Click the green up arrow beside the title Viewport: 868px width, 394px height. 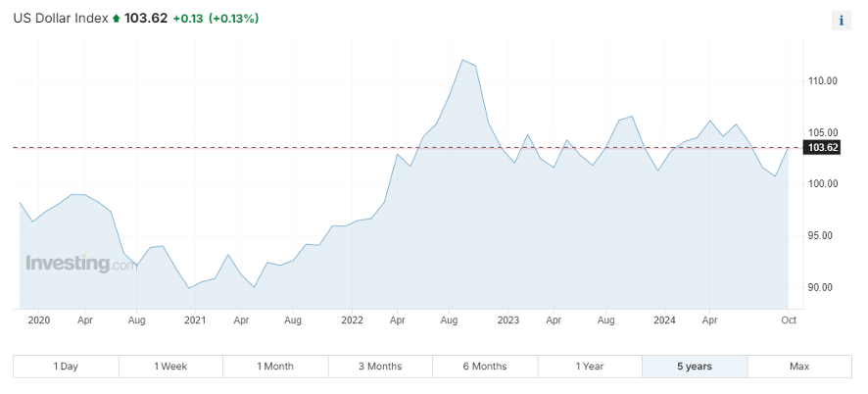click(x=117, y=19)
